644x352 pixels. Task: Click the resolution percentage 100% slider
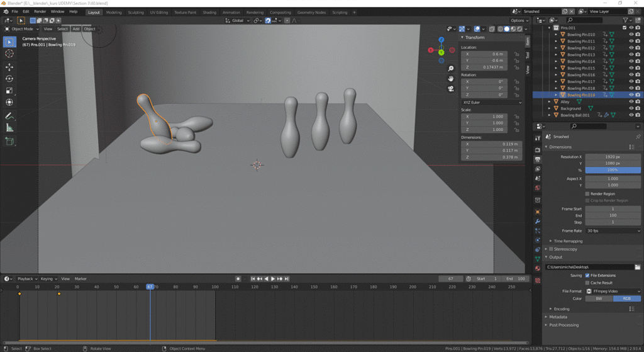[x=613, y=170]
